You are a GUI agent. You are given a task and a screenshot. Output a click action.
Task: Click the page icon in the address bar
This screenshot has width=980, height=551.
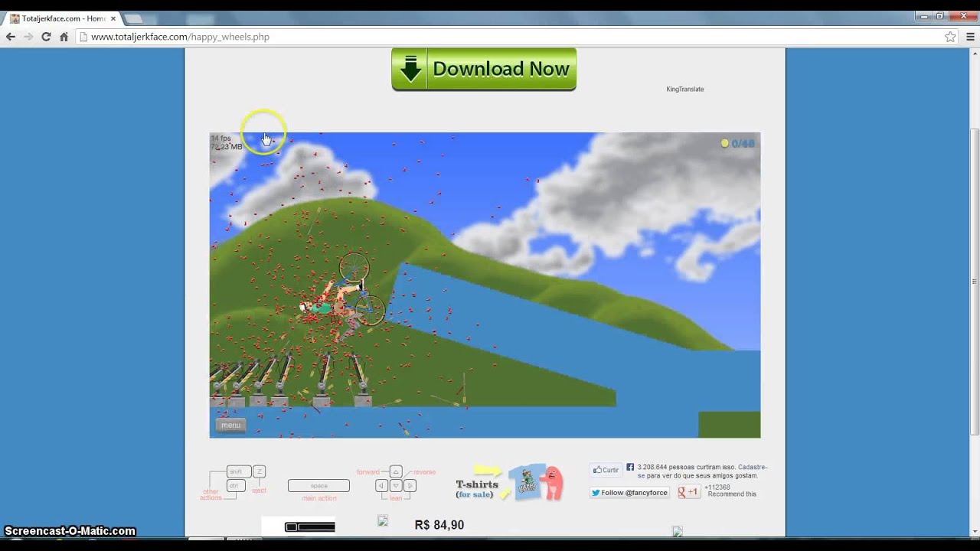(x=83, y=37)
